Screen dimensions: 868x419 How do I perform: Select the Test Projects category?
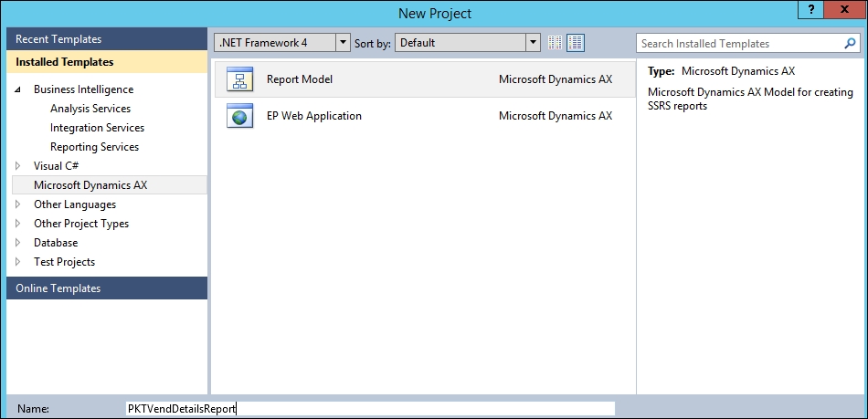pyautogui.click(x=64, y=262)
